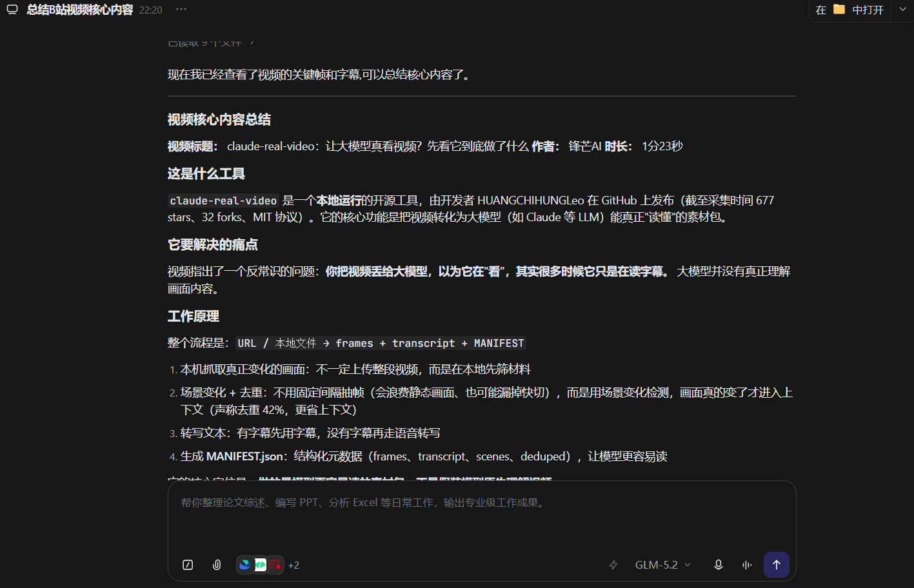Click list item 转写文本
Viewport: 914px width, 588px height.
click(x=310, y=433)
